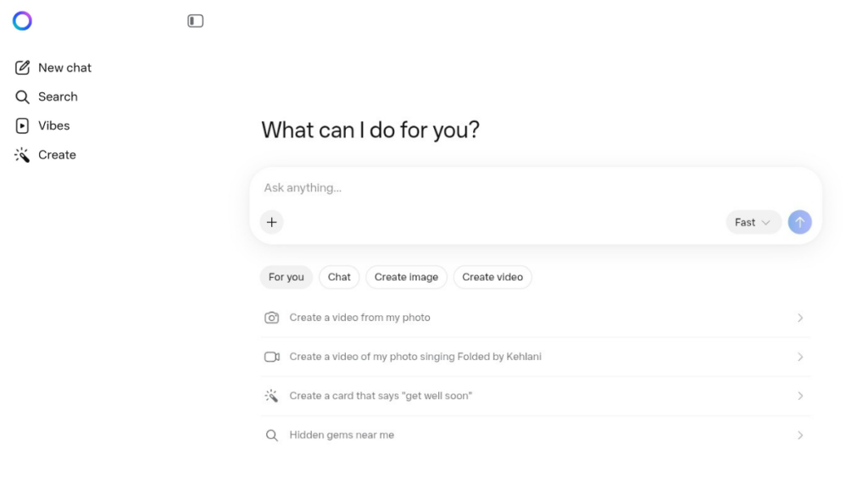868x488 pixels.
Task: Switch to the Chat tab
Action: (x=339, y=277)
